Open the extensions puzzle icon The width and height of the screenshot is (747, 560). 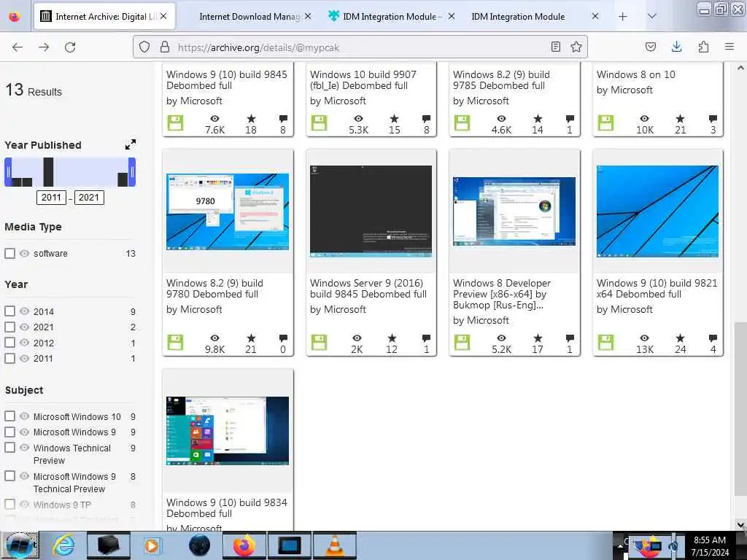click(703, 47)
